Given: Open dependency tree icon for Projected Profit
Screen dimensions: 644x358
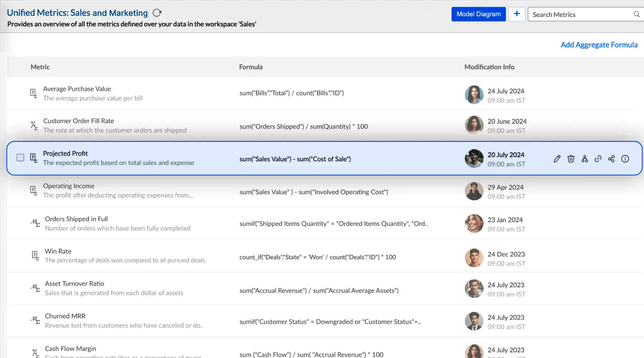Looking at the screenshot, I should pyautogui.click(x=585, y=159).
